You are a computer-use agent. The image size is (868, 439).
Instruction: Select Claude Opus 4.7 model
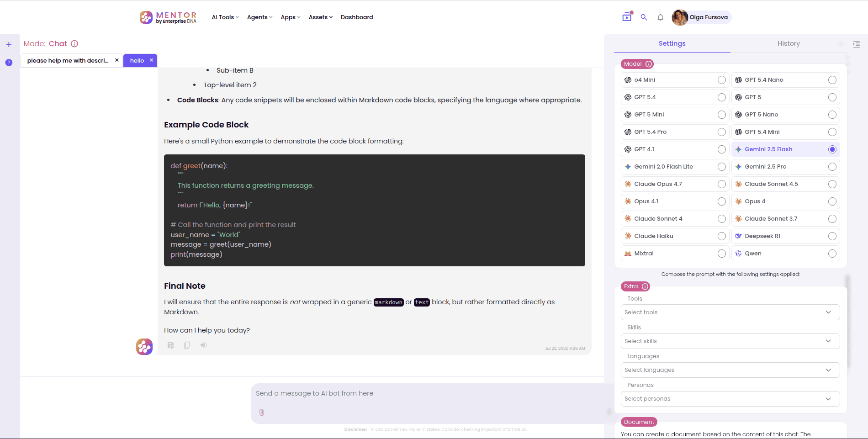[x=675, y=184]
